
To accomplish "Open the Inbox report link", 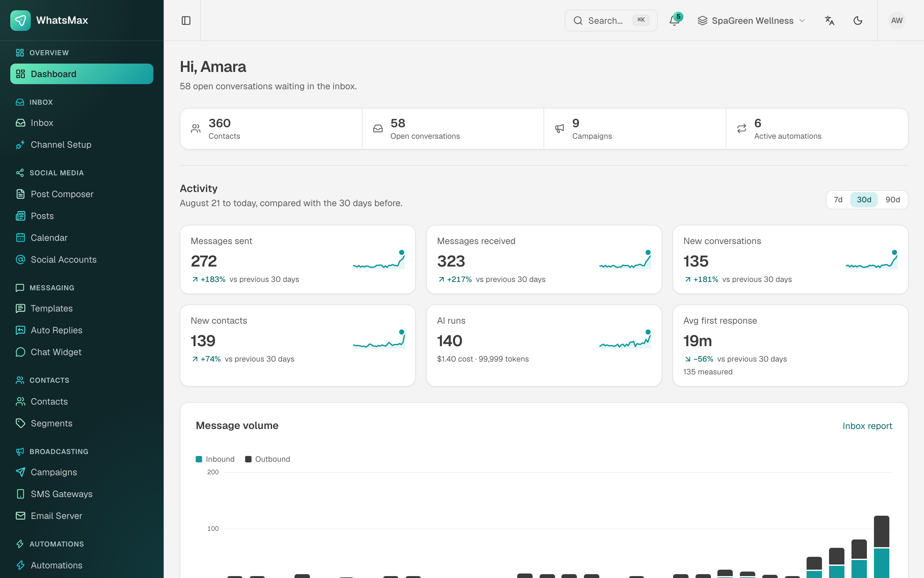I will (x=867, y=426).
